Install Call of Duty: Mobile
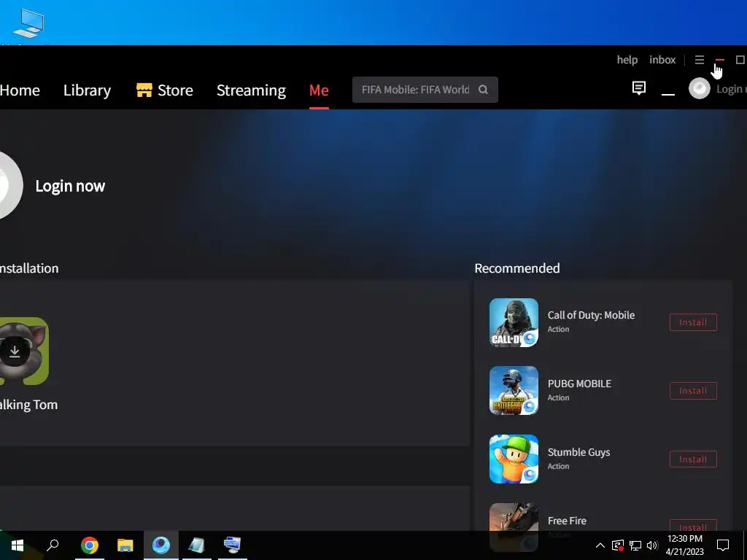 click(693, 322)
